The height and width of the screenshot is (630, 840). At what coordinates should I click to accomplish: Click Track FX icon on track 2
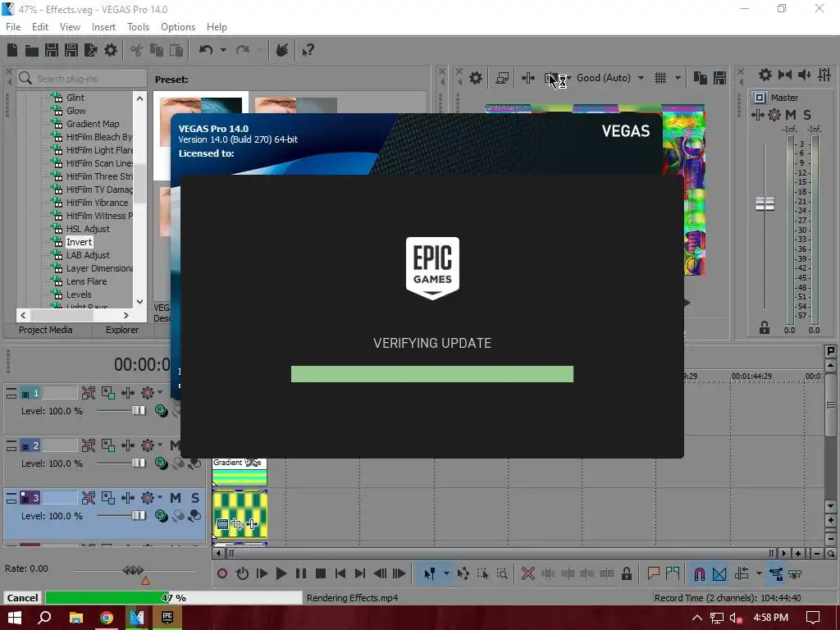(x=128, y=445)
